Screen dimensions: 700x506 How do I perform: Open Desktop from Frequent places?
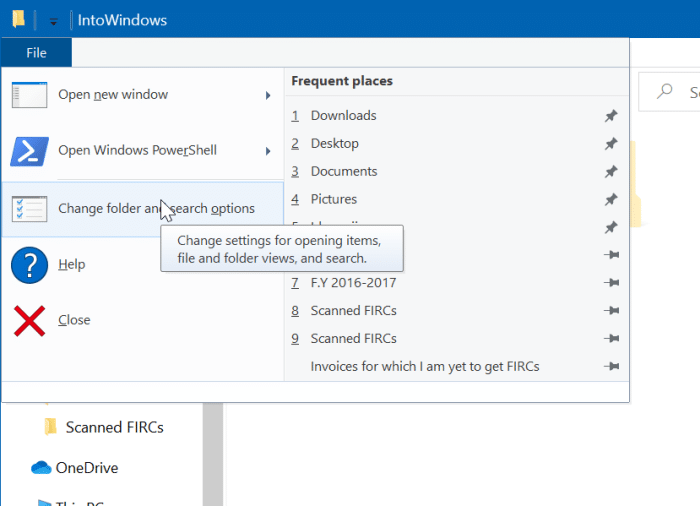(442, 144)
